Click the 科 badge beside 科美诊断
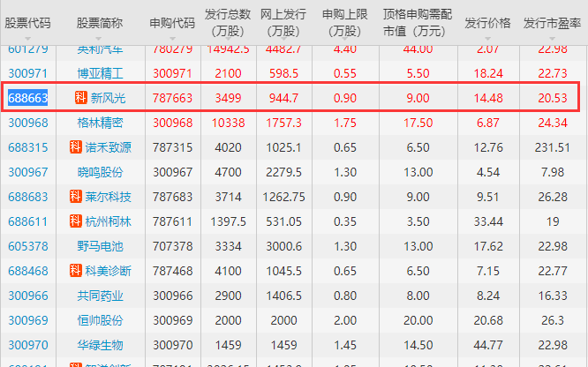The height and width of the screenshot is (367, 588). point(75,271)
